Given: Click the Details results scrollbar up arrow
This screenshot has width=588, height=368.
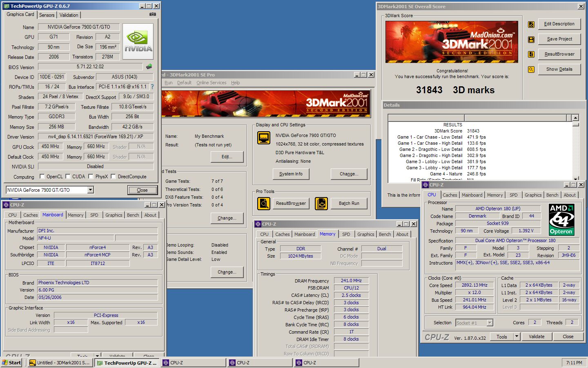Looking at the screenshot, I should [575, 118].
